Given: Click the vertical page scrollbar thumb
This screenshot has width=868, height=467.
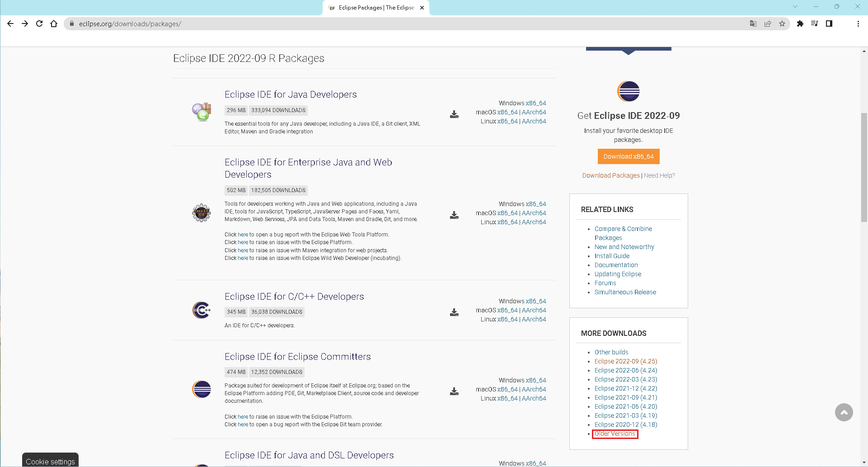Looking at the screenshot, I should point(864,167).
